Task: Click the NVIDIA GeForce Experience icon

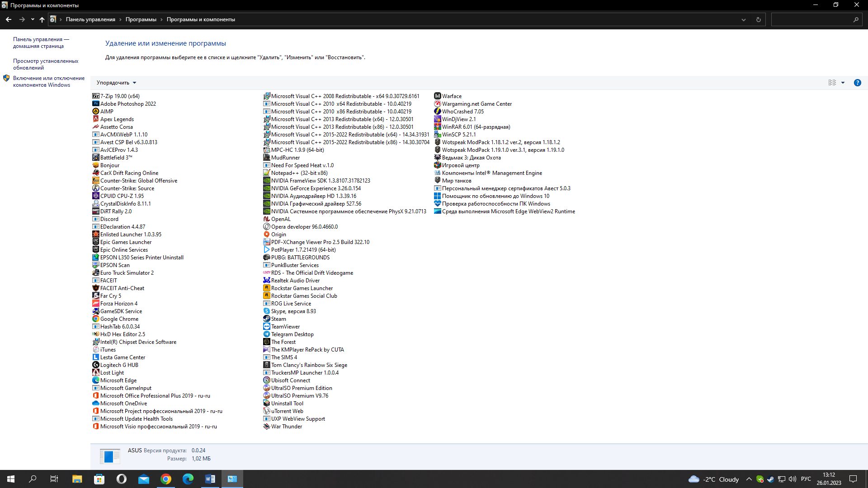Action: pyautogui.click(x=266, y=188)
